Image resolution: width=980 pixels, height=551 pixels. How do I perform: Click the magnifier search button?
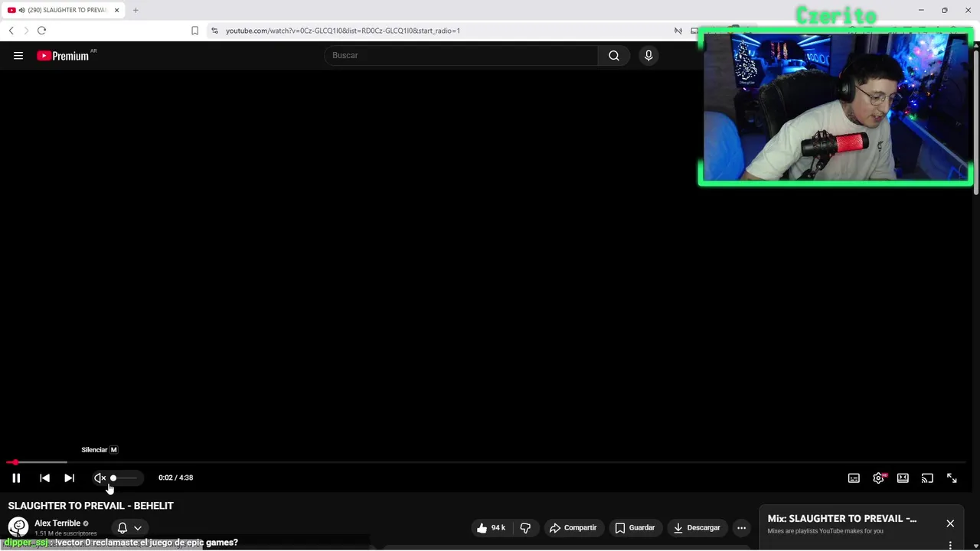pos(614,55)
